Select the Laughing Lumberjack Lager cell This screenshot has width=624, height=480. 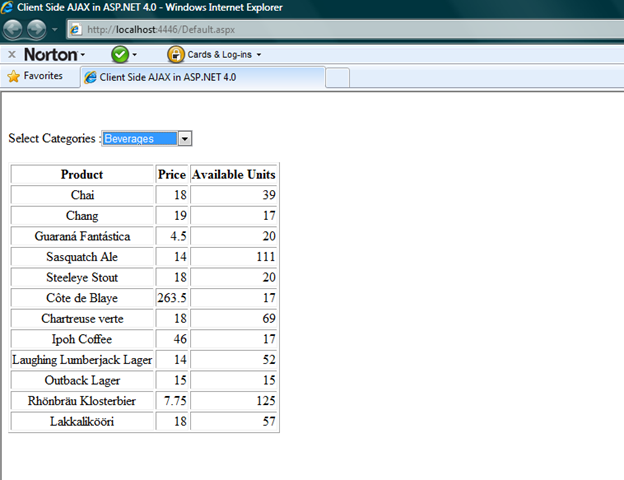[82, 360]
